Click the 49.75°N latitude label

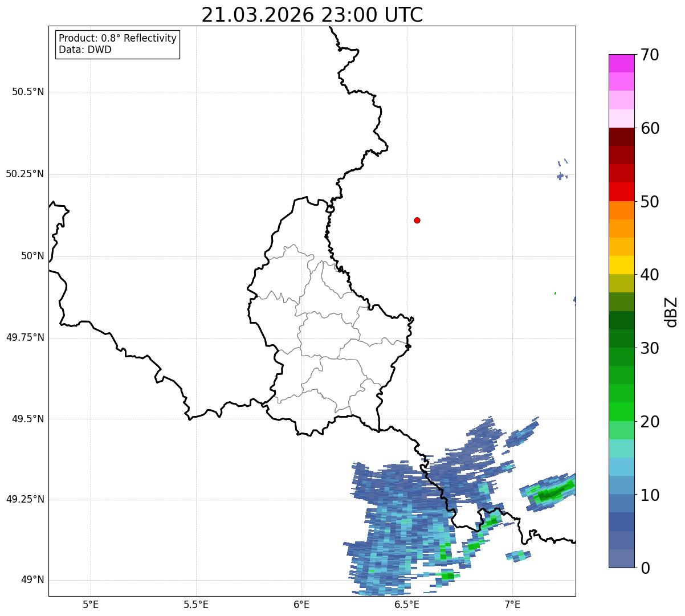25,337
